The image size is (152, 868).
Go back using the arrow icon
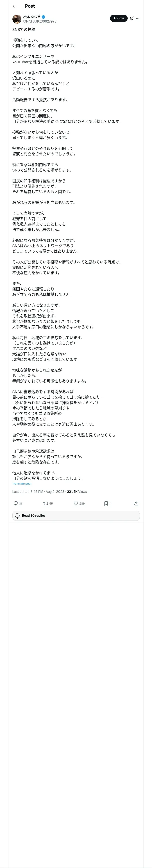click(15, 6)
